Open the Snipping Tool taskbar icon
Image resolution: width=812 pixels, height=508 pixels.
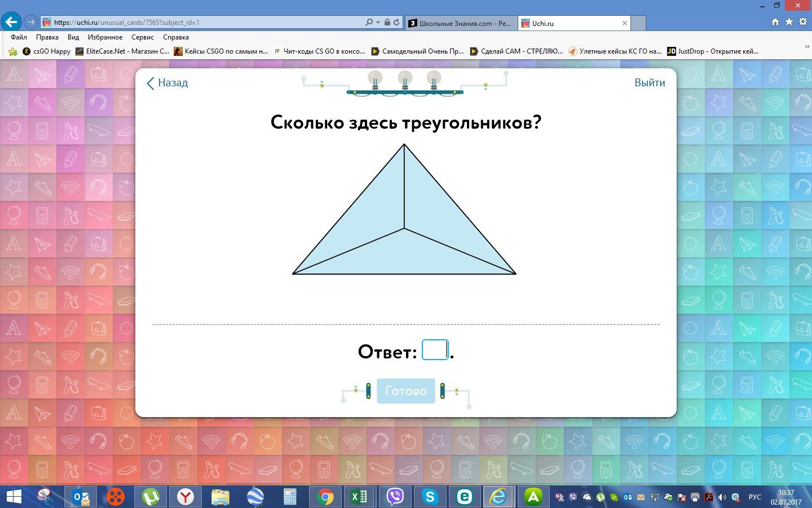(45, 497)
